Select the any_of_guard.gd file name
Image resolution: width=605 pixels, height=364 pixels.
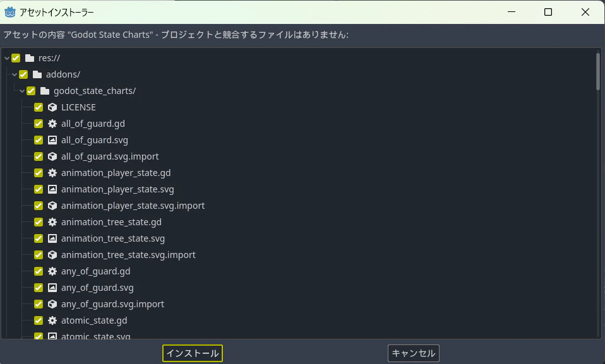tap(96, 271)
